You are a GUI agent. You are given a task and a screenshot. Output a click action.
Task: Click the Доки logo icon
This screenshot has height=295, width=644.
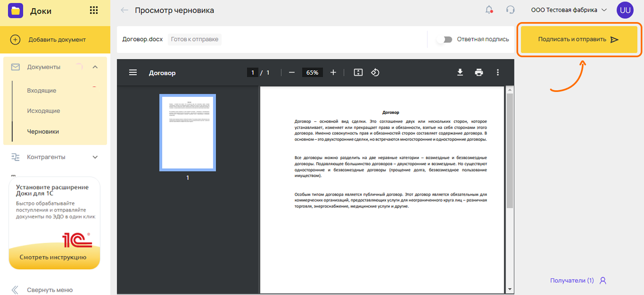pos(16,11)
